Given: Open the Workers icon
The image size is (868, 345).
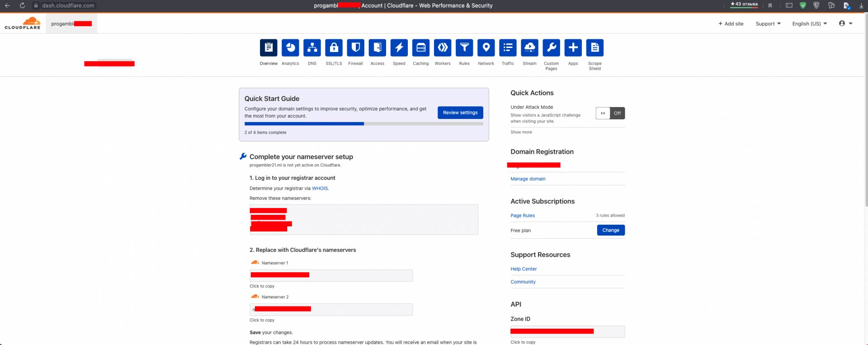Looking at the screenshot, I should coord(442,48).
